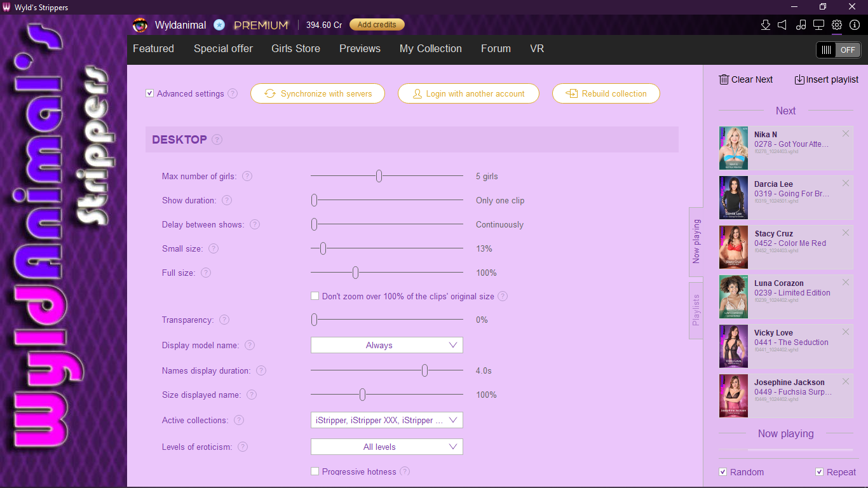
Task: Click help icon for Active collections
Action: click(x=239, y=420)
